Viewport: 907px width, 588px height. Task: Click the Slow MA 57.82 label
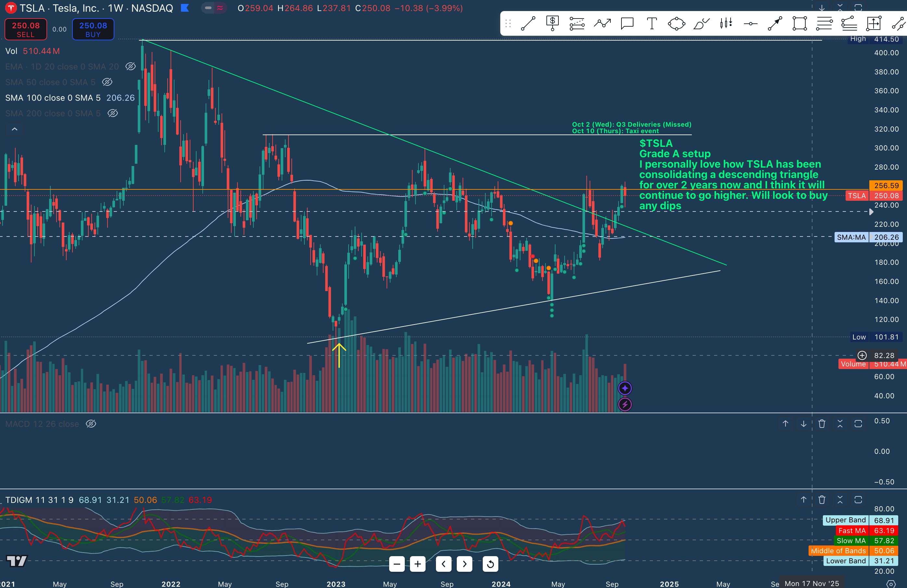tap(865, 541)
